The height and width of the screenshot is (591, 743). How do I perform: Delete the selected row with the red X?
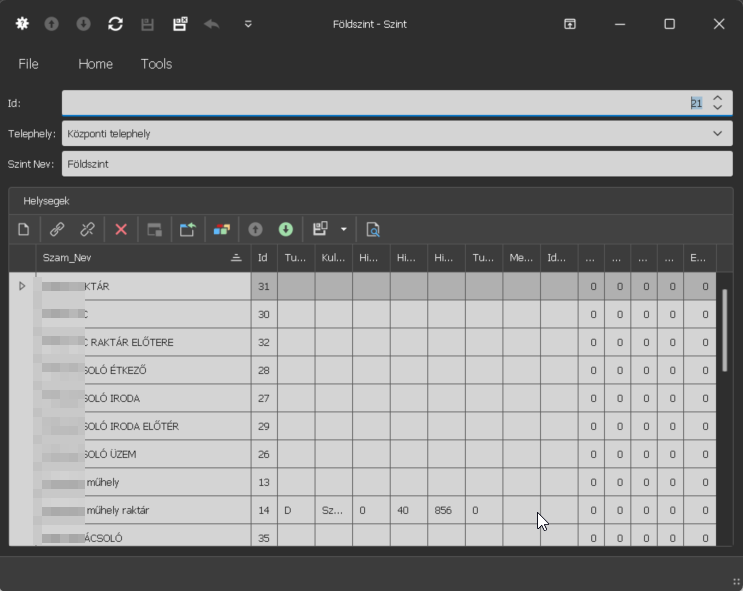pyautogui.click(x=121, y=229)
